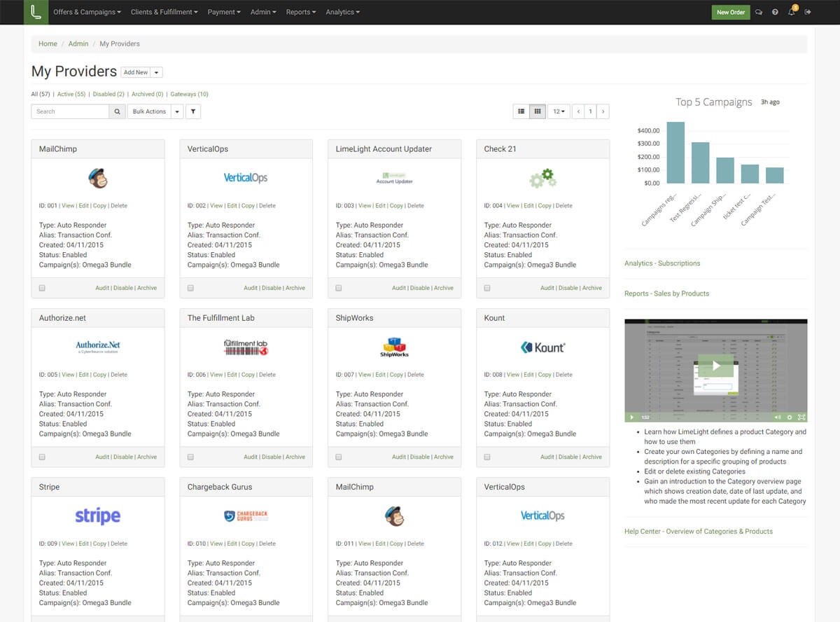The image size is (840, 622).
Task: Open Home breadcrumb link
Action: pyautogui.click(x=48, y=43)
